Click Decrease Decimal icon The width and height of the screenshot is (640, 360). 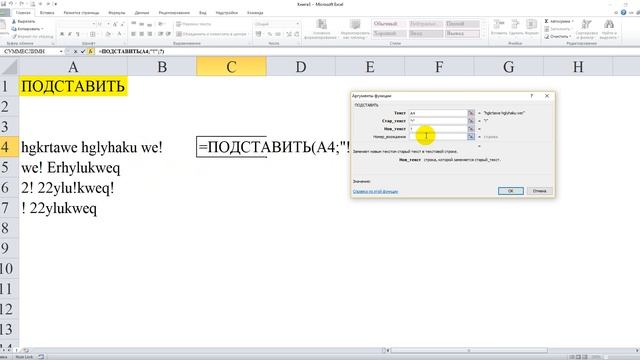(297, 34)
